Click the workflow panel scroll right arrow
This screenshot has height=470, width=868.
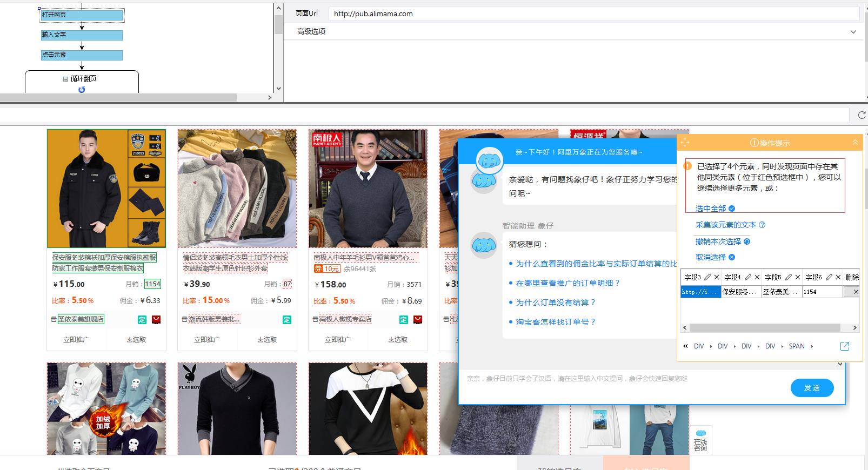pos(269,98)
